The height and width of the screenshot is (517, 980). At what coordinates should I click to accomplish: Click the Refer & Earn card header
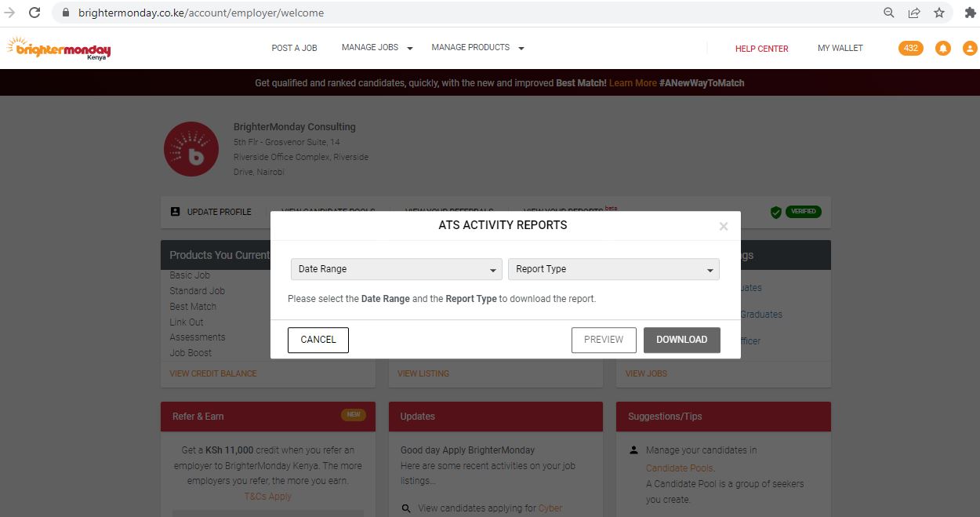point(268,417)
